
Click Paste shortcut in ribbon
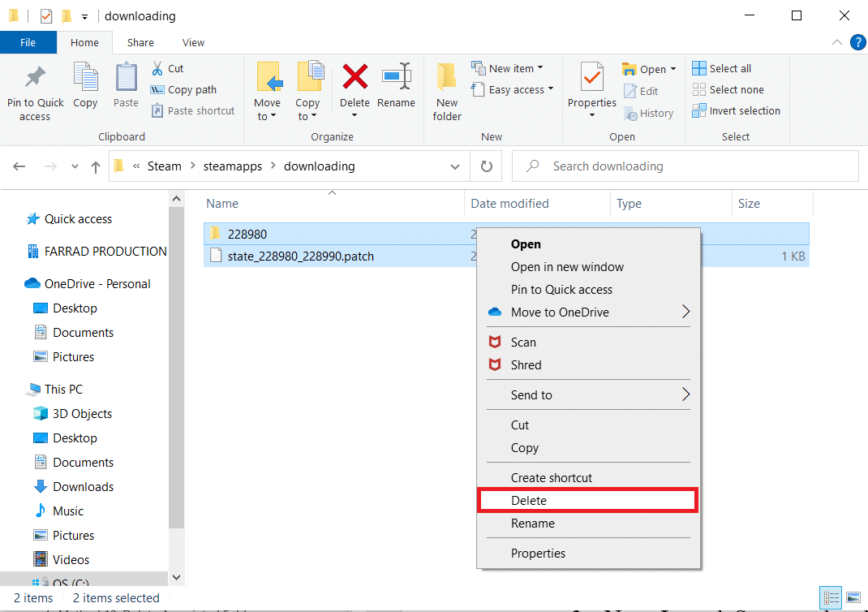193,110
